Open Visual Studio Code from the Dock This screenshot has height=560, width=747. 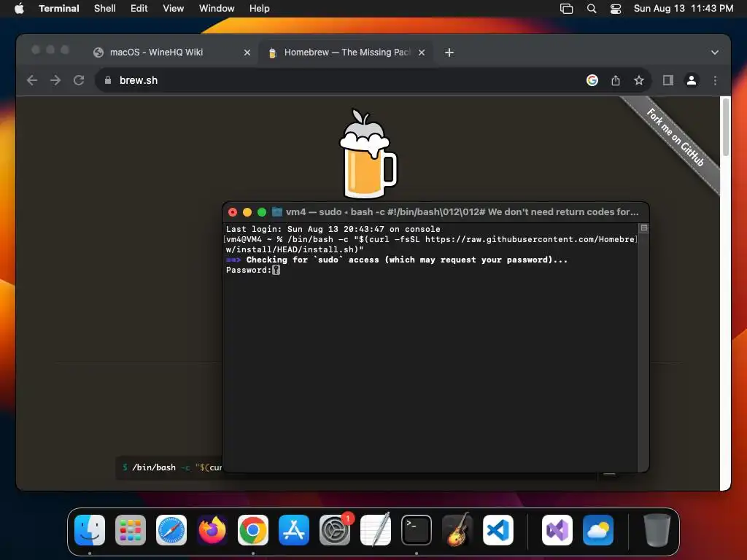[x=498, y=530]
